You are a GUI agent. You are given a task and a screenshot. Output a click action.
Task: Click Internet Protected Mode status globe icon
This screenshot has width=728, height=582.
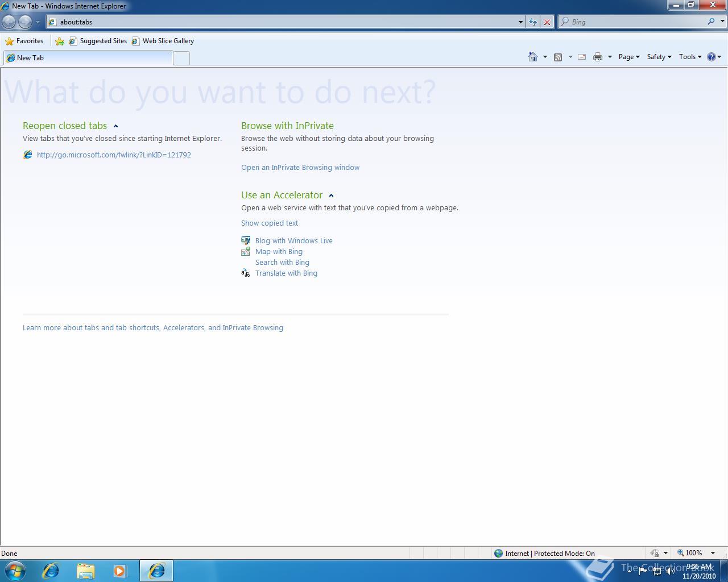(498, 553)
